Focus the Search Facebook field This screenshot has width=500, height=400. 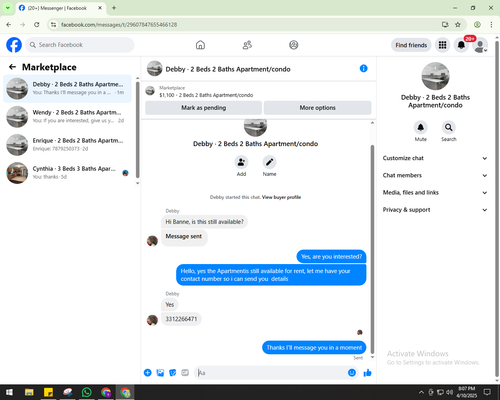click(x=80, y=45)
